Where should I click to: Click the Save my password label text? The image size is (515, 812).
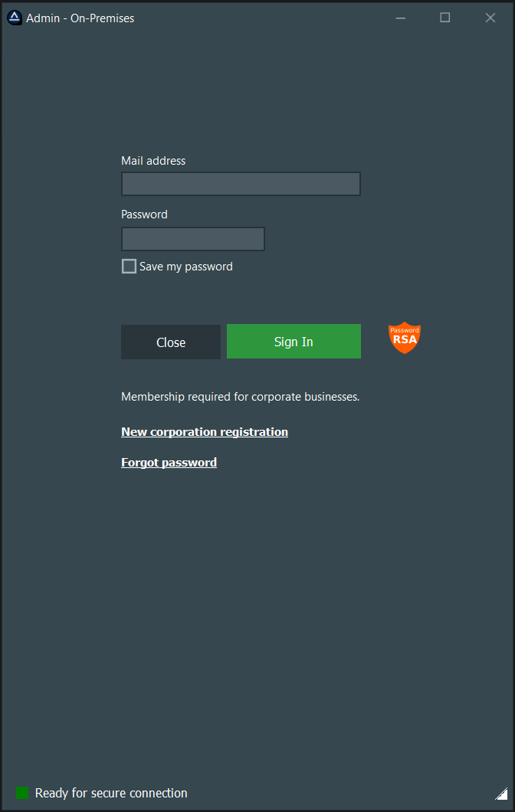[x=185, y=266]
